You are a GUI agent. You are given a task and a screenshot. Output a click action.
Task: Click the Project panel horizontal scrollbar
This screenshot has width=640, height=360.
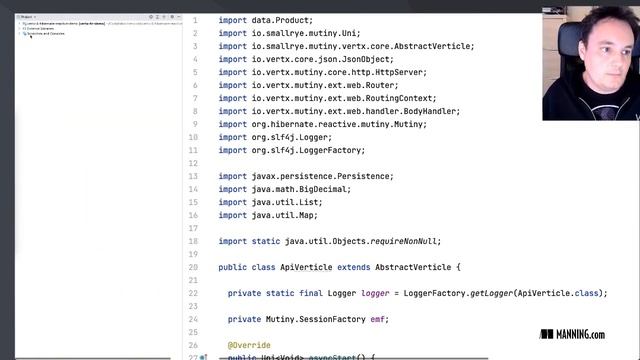93,358
